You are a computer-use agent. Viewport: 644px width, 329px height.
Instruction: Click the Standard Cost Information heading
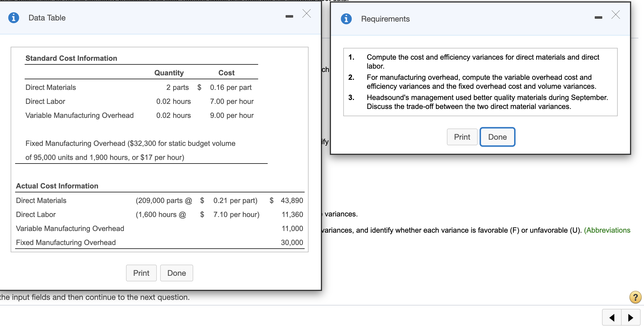pos(71,58)
